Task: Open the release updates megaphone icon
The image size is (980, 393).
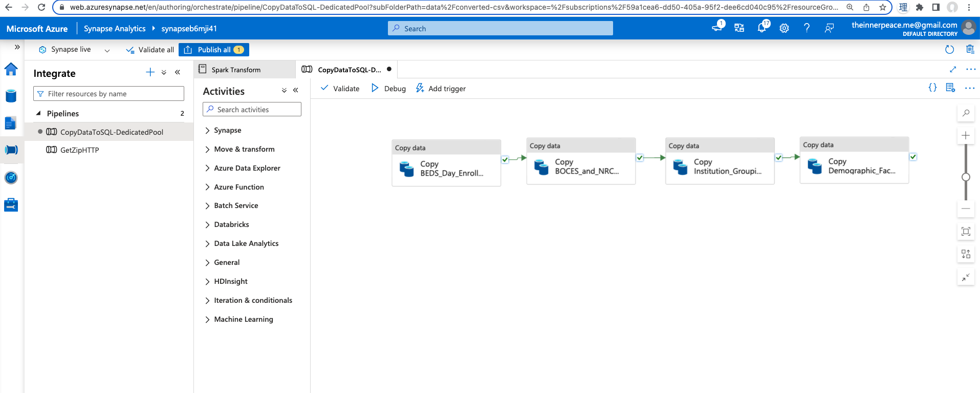Action: pos(717,27)
